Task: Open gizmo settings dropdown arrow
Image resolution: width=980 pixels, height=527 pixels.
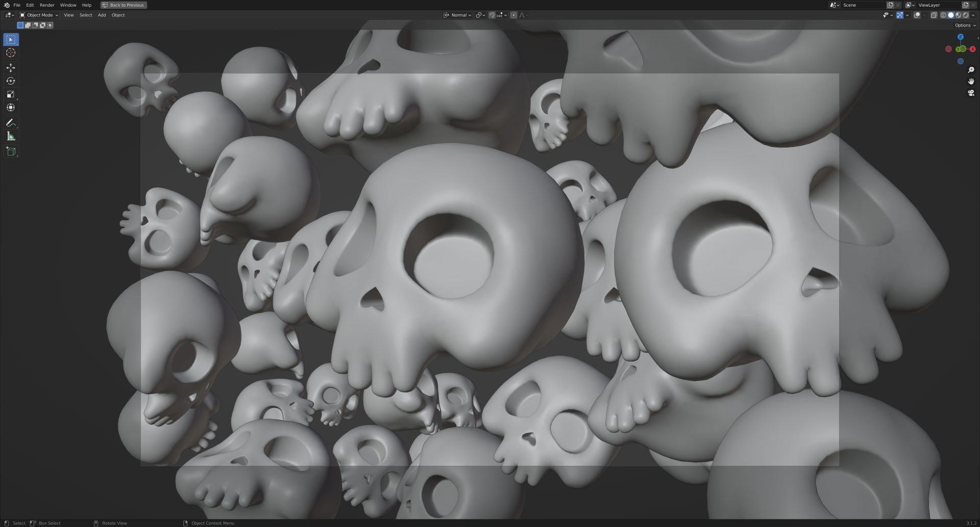Action: [x=907, y=15]
